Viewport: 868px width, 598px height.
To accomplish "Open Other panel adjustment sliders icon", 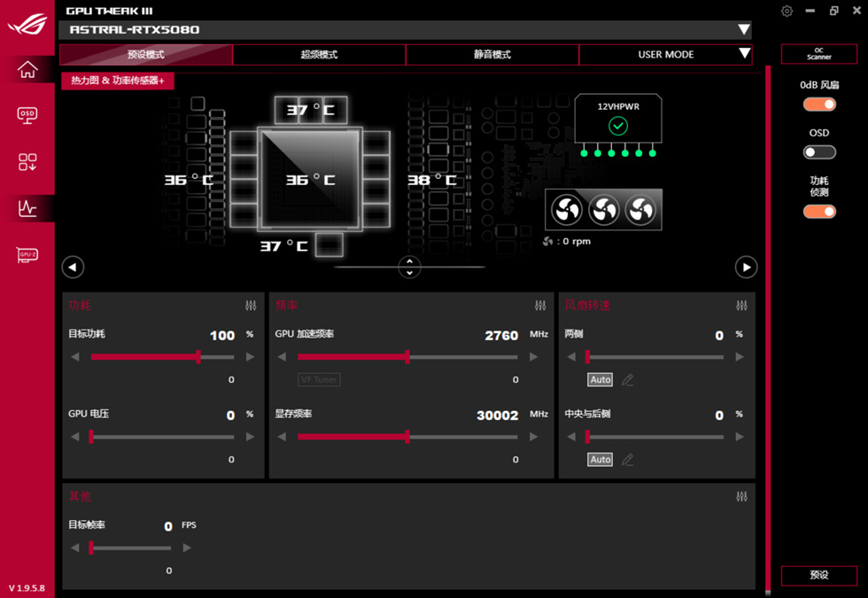I will [x=742, y=497].
